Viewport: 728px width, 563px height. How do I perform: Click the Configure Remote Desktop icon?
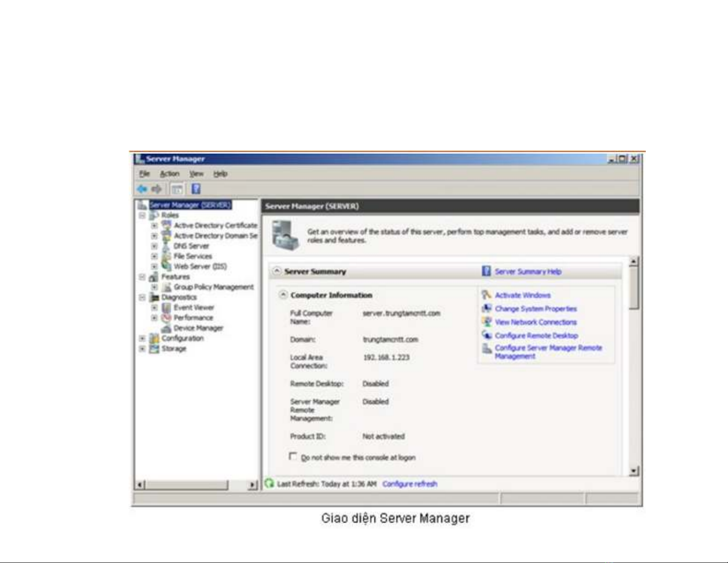pyautogui.click(x=487, y=335)
